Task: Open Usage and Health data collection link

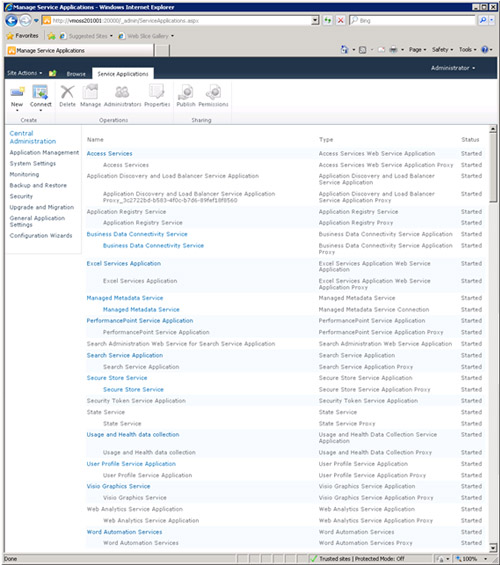Action: 133,435
